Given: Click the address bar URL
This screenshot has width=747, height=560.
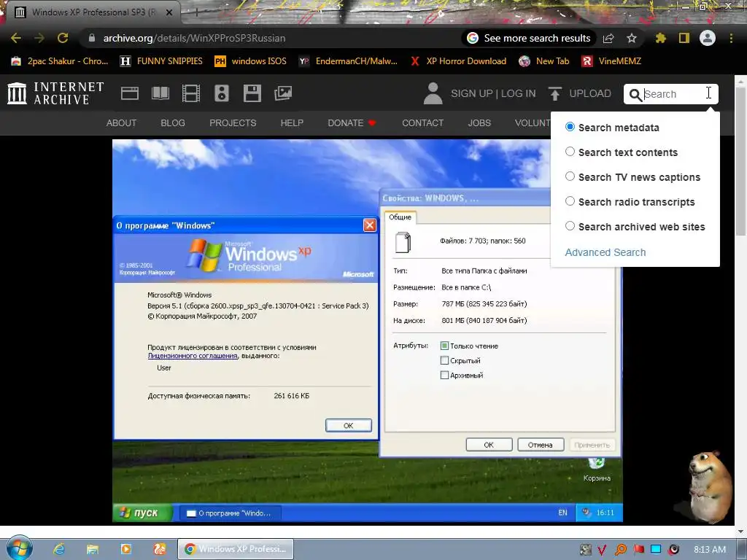Looking at the screenshot, I should click(x=194, y=38).
